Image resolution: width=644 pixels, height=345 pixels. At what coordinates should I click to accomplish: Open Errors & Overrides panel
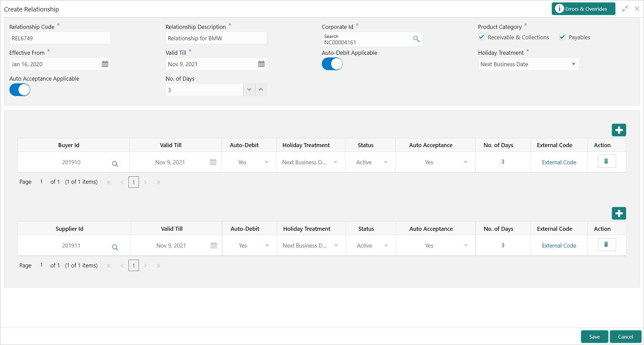click(583, 9)
